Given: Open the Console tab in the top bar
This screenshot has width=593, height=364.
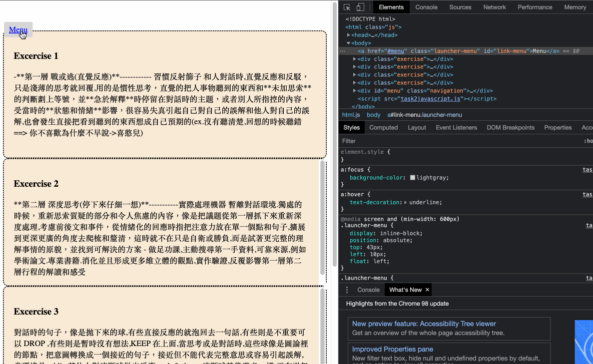Looking at the screenshot, I should [x=426, y=7].
